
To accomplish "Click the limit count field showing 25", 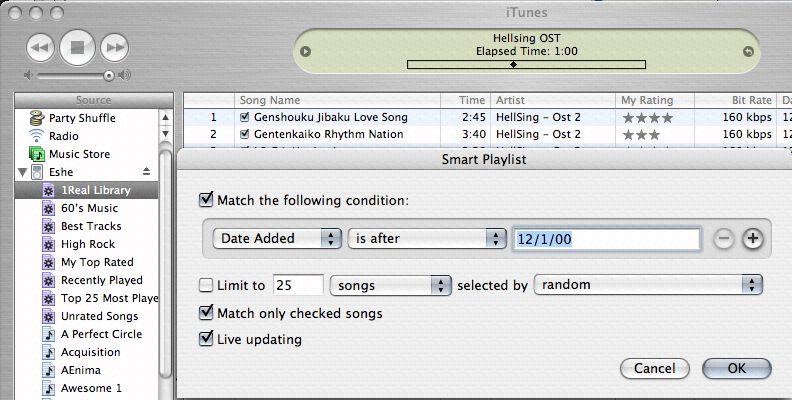I will coord(298,285).
